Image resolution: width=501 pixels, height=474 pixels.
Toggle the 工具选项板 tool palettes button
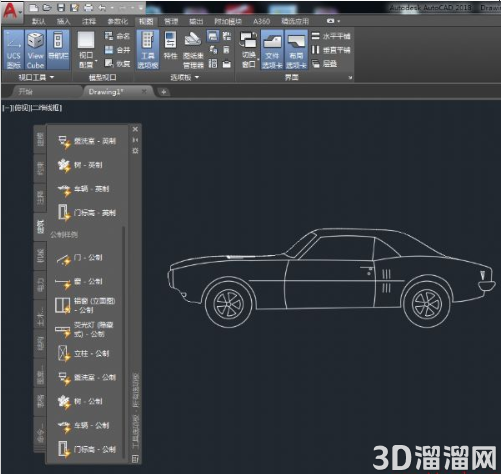(x=148, y=50)
